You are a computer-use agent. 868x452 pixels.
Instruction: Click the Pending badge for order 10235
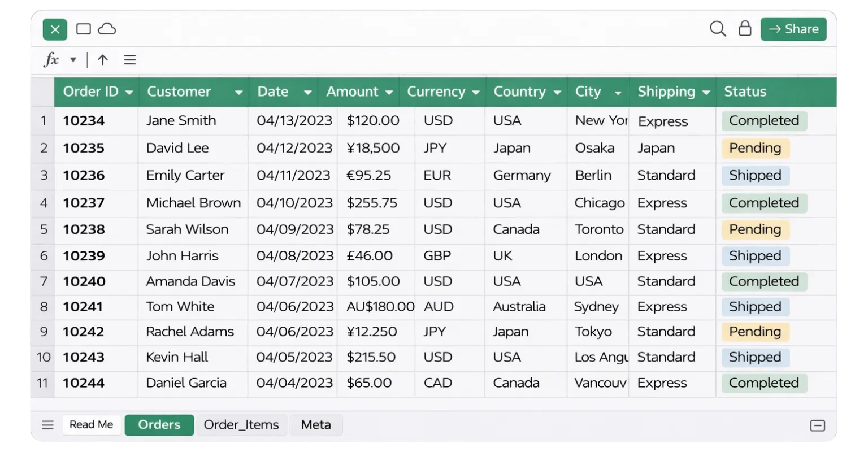(755, 148)
